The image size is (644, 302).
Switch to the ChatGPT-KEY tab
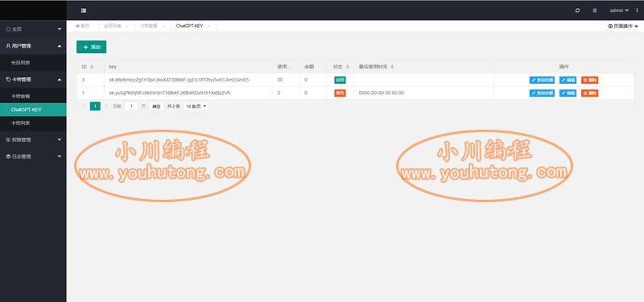click(189, 26)
